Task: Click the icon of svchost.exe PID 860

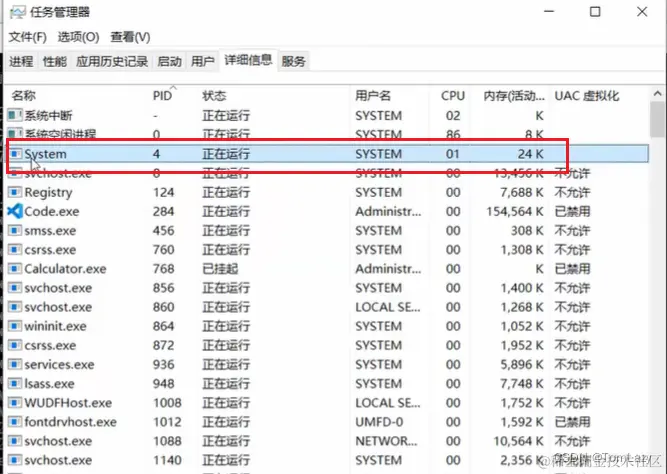Action: pyautogui.click(x=15, y=307)
